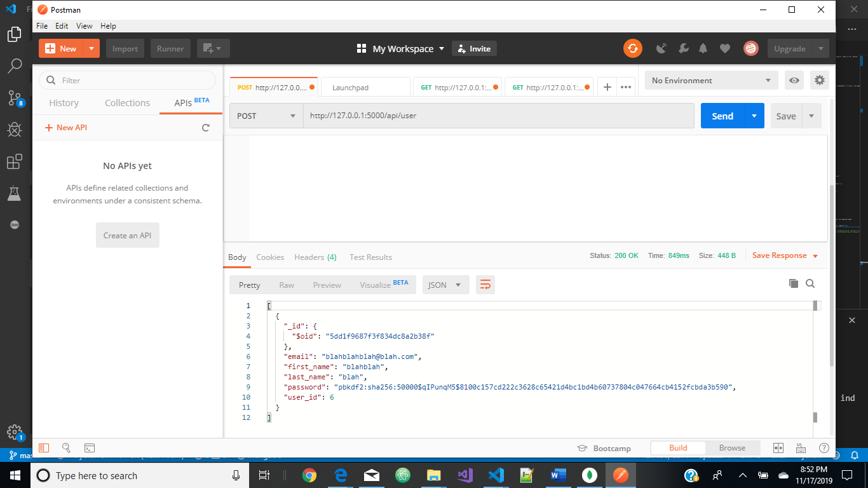Image resolution: width=868 pixels, height=488 pixels.
Task: Open the tab options three-dots menu
Action: 626,87
